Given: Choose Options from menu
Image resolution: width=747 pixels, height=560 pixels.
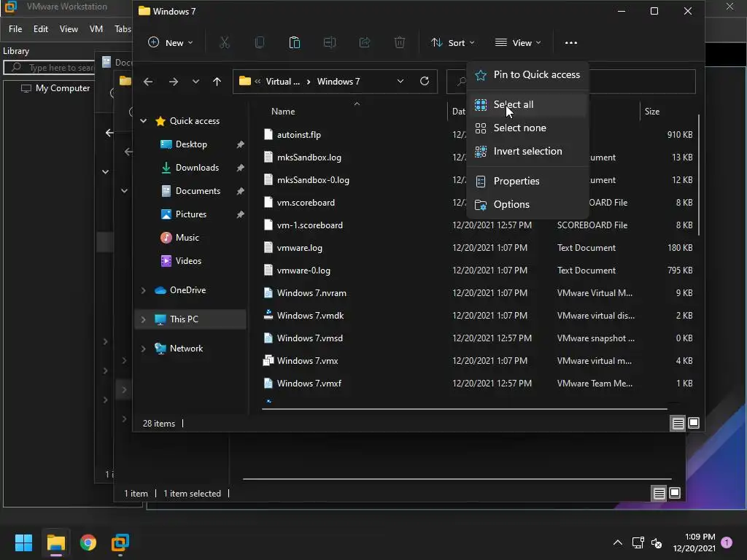Looking at the screenshot, I should (527, 205).
